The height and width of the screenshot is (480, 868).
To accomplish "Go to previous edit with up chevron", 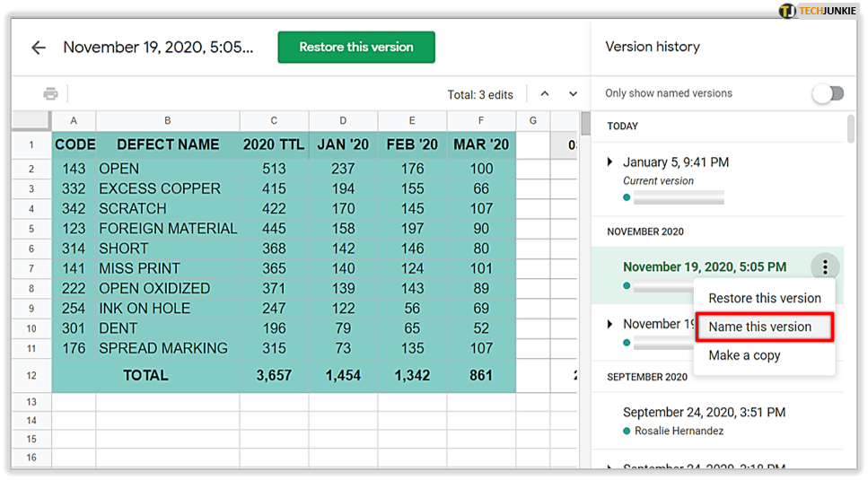I will tap(544, 94).
